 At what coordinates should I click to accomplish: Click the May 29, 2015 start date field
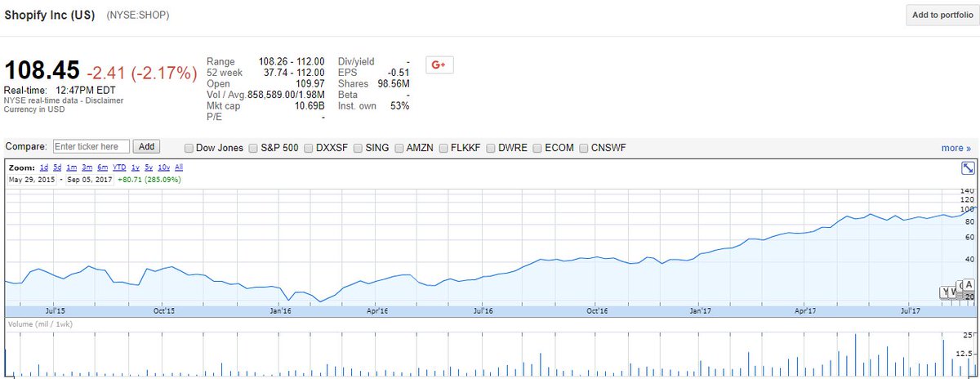[30, 179]
